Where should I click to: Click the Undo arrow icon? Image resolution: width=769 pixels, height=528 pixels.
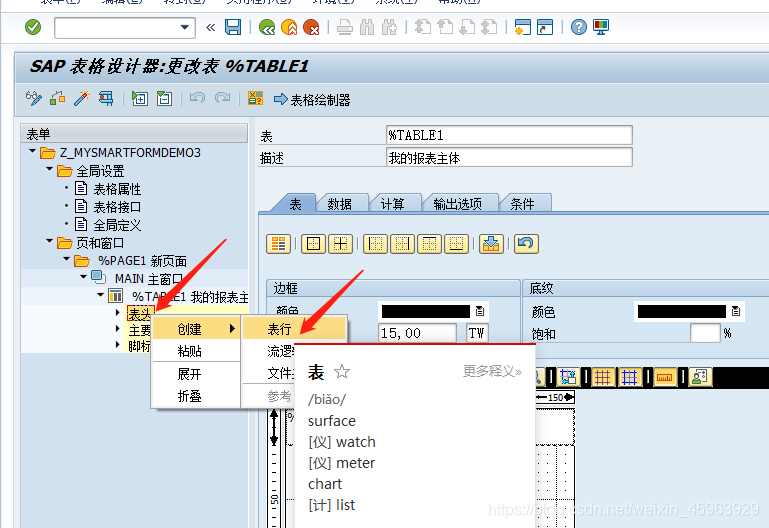pyautogui.click(x=197, y=99)
